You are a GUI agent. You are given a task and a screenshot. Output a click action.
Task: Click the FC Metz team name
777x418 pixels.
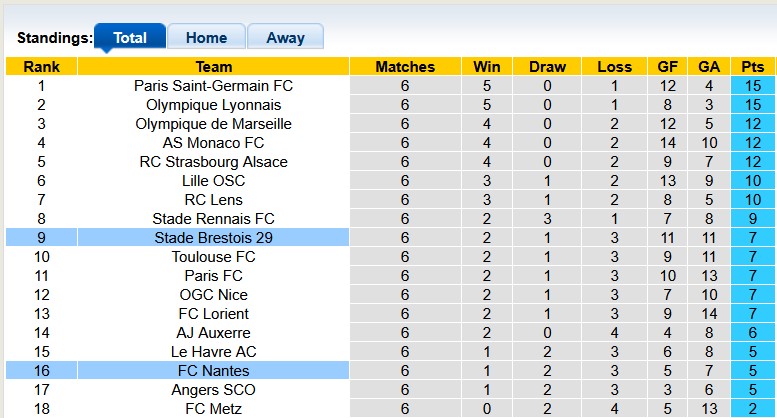(214, 409)
